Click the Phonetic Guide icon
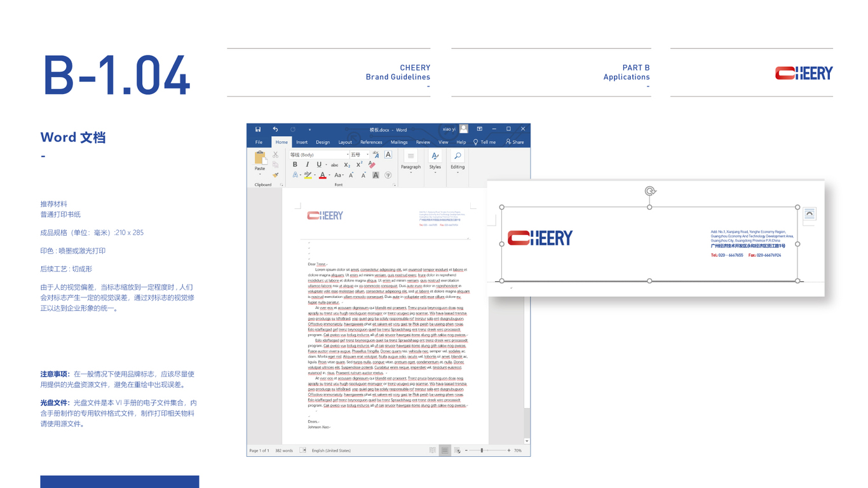 click(x=376, y=154)
